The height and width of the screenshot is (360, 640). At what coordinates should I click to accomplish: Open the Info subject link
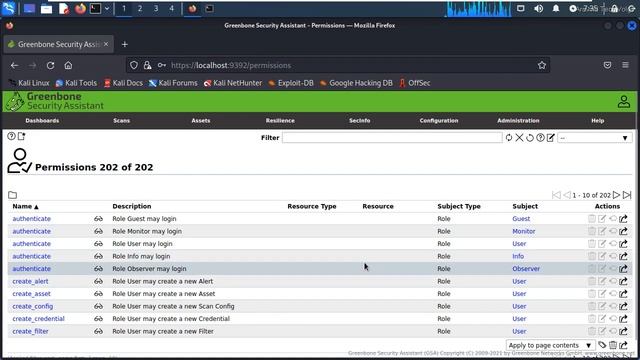coord(518,256)
